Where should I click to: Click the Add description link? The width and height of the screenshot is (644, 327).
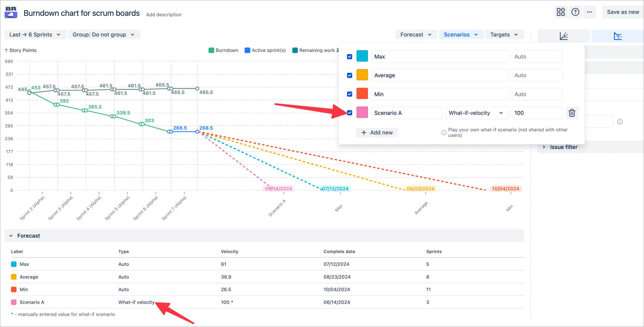click(x=164, y=14)
